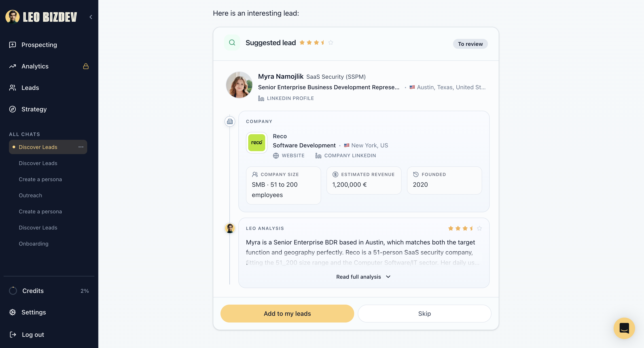
Task: Open the Outreach chat
Action: coord(30,195)
